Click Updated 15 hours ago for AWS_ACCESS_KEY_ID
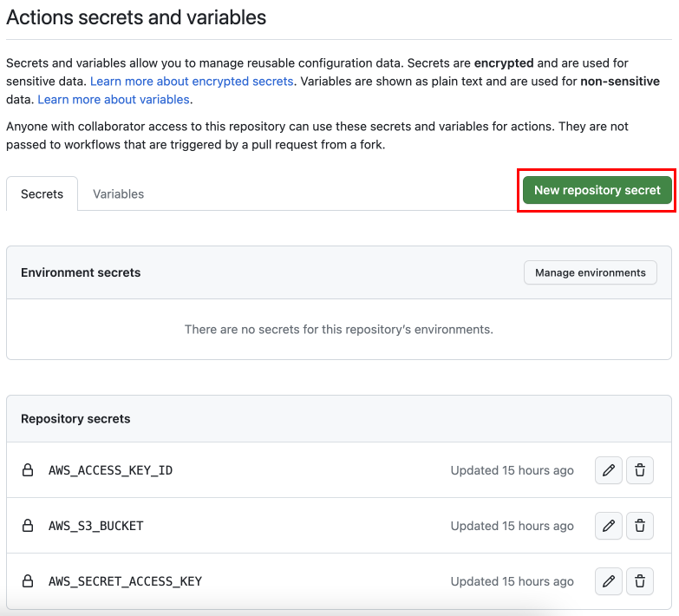The image size is (679, 616). (x=512, y=470)
